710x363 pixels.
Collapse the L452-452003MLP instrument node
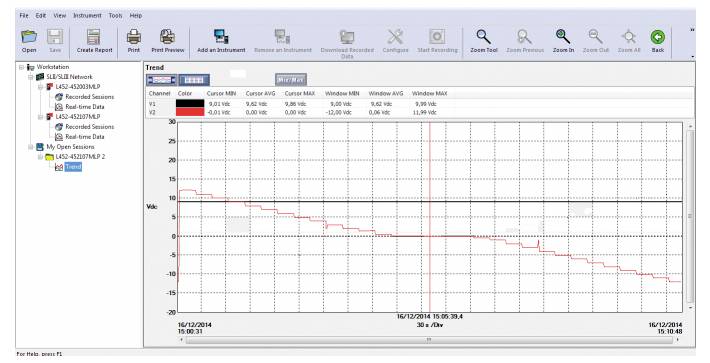pos(40,87)
